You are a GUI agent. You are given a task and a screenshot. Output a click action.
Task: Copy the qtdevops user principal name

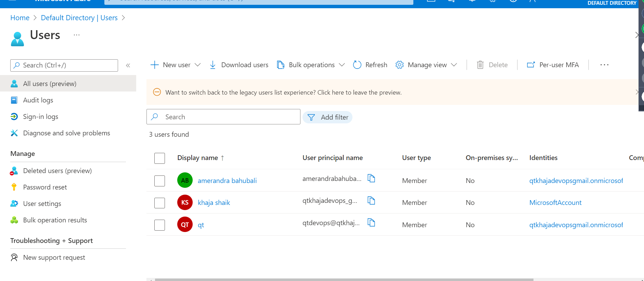pyautogui.click(x=371, y=223)
